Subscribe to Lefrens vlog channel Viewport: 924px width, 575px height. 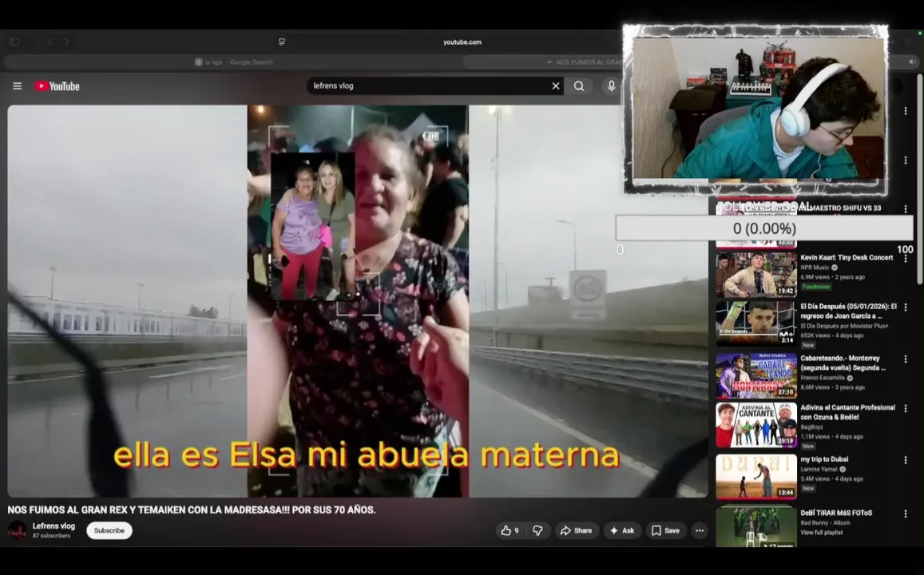click(x=109, y=531)
